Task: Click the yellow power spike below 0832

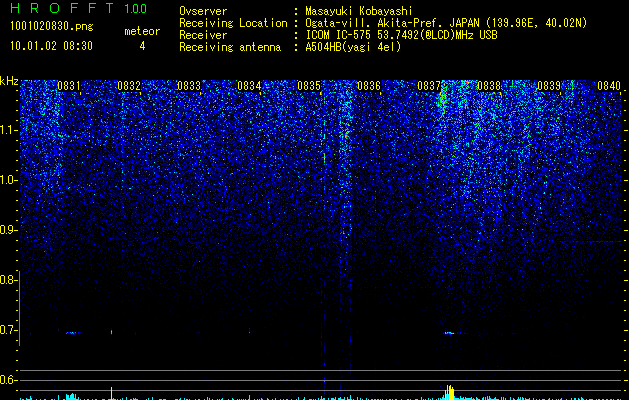Action: coord(112,393)
